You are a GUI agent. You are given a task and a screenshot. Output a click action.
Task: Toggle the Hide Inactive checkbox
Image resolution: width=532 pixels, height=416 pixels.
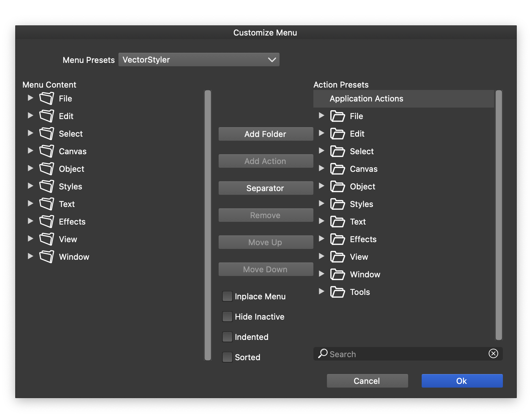pos(227,317)
